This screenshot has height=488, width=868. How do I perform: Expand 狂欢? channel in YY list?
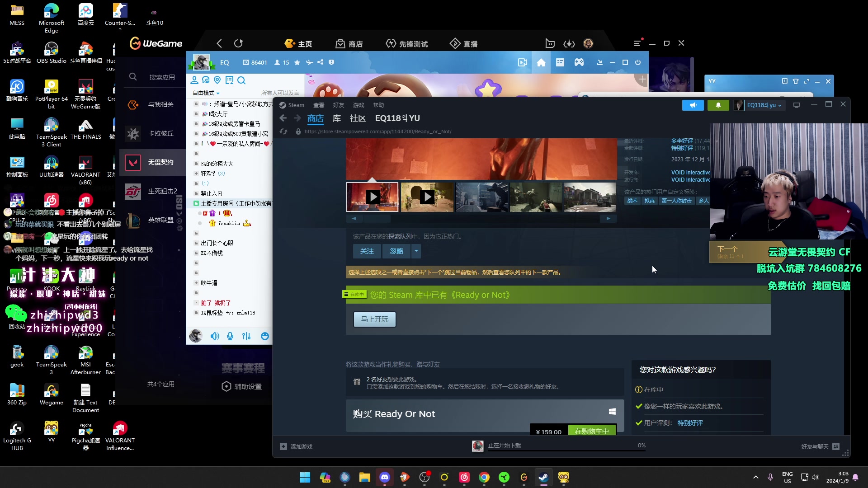click(x=196, y=174)
